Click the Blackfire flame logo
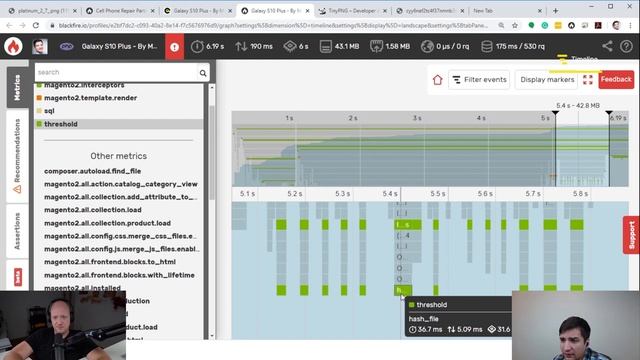The image size is (640, 360). tap(13, 47)
